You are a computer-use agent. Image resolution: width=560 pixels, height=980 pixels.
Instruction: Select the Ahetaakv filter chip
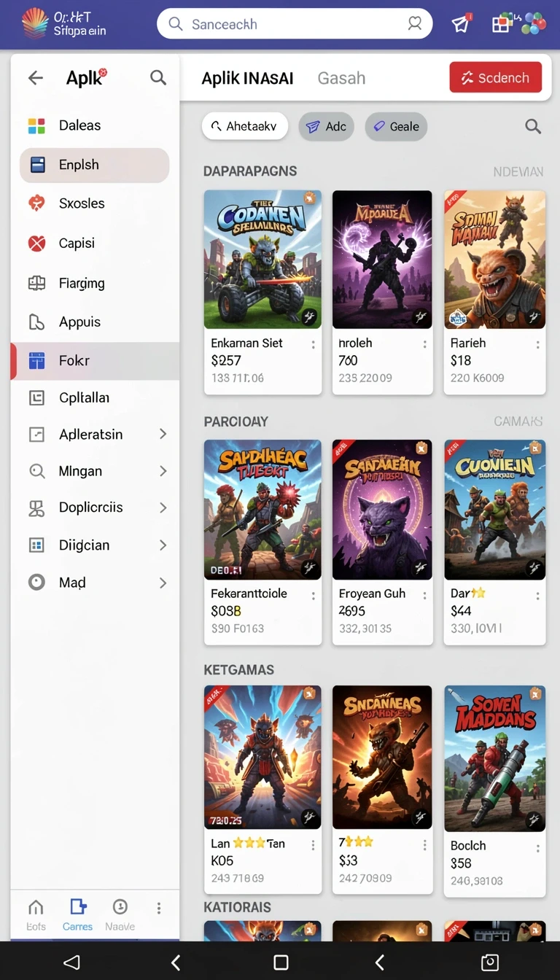tap(245, 126)
